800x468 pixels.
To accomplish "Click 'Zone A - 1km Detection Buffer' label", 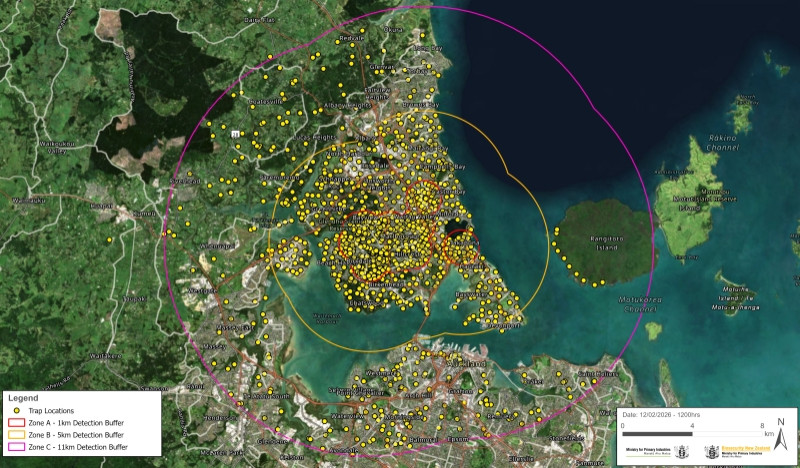I will [x=76, y=423].
